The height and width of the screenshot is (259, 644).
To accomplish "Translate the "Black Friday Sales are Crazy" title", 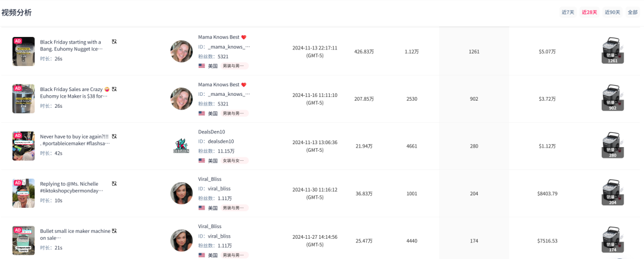I will click(114, 89).
